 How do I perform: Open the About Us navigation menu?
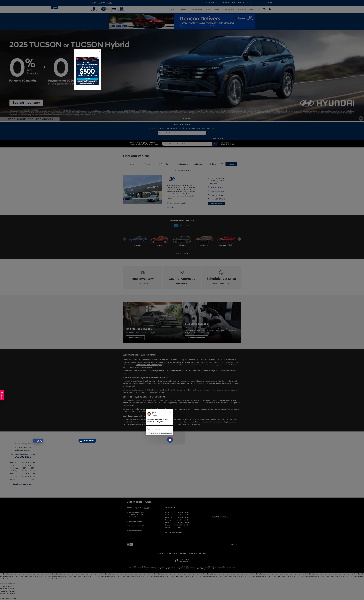(x=253, y=9)
